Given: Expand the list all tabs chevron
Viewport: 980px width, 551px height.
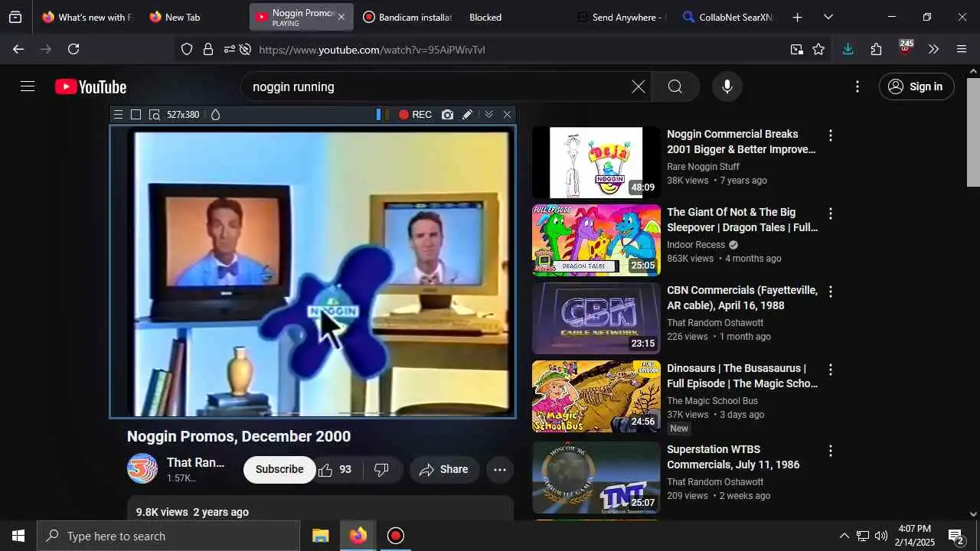Looking at the screenshot, I should (x=828, y=17).
